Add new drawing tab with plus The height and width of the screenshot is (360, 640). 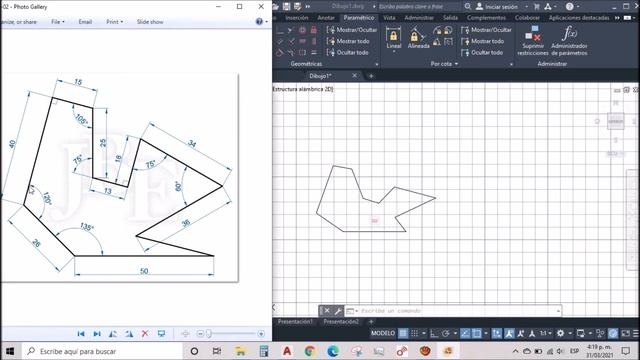[x=371, y=76]
